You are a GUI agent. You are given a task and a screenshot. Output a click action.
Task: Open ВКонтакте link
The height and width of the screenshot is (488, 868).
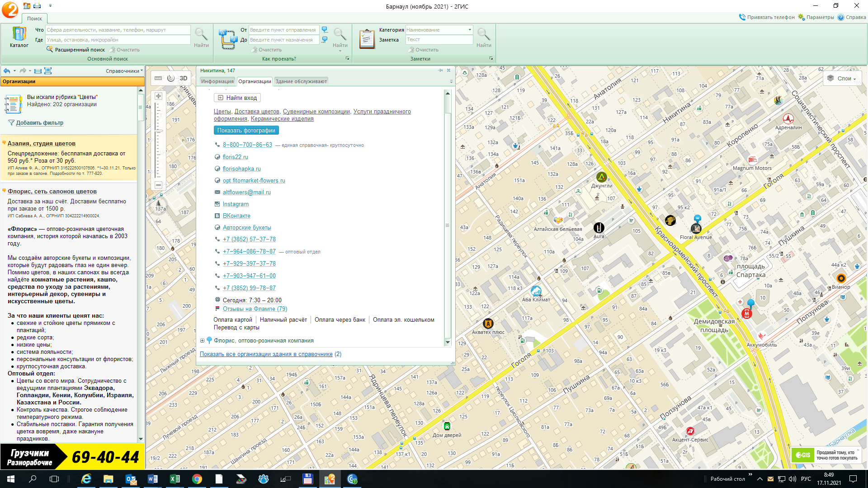pos(236,216)
